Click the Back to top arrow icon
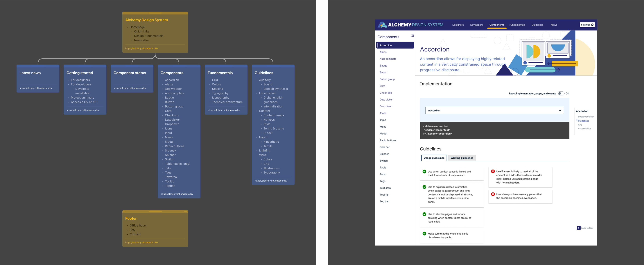The height and width of the screenshot is (265, 644). 579,228
